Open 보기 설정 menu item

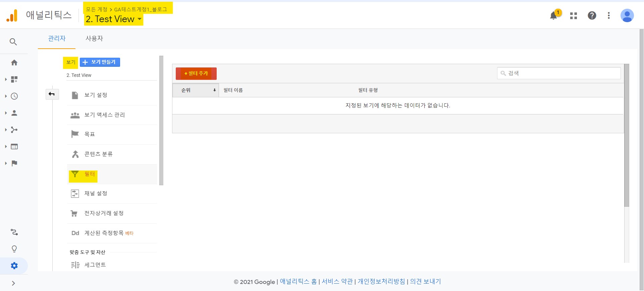112,95
